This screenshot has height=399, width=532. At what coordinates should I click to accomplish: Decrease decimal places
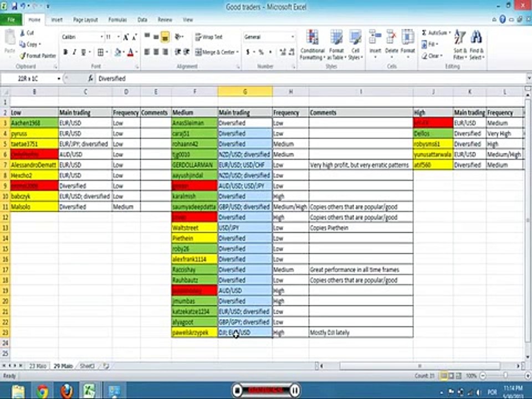pyautogui.click(x=291, y=52)
